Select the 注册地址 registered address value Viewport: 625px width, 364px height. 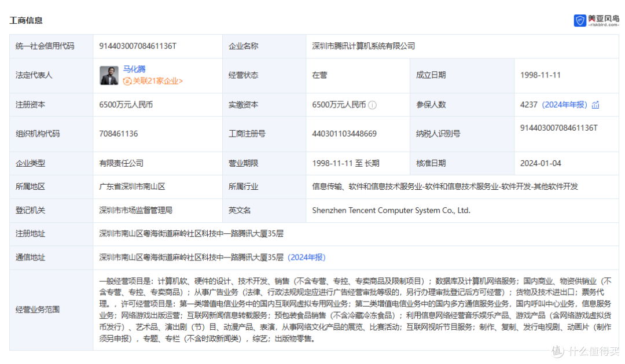point(192,234)
